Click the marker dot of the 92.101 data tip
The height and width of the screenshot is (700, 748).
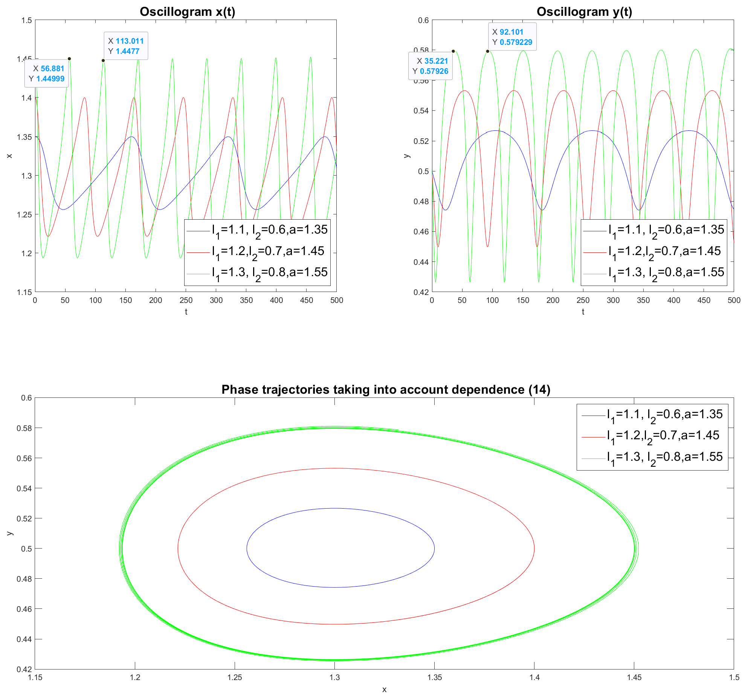[x=487, y=51]
